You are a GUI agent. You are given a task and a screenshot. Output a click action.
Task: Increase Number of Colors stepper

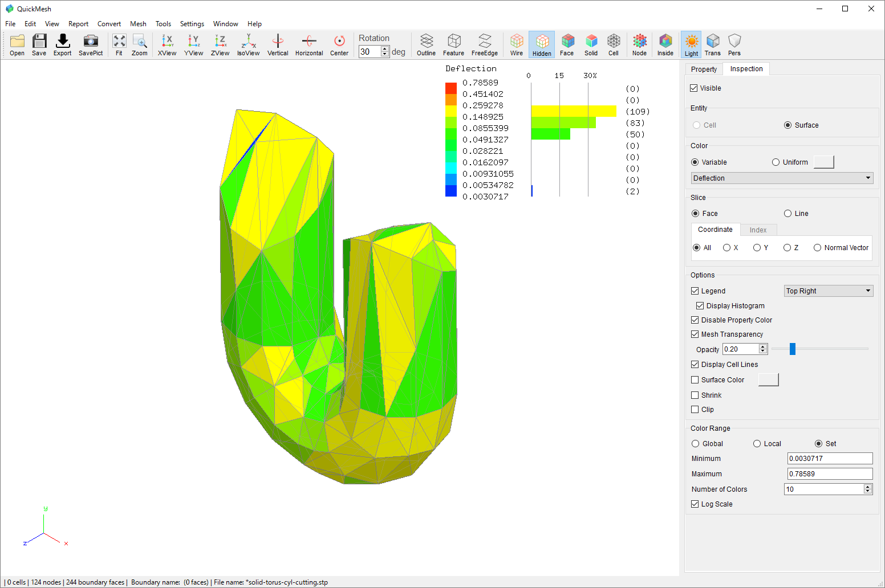tap(868, 487)
